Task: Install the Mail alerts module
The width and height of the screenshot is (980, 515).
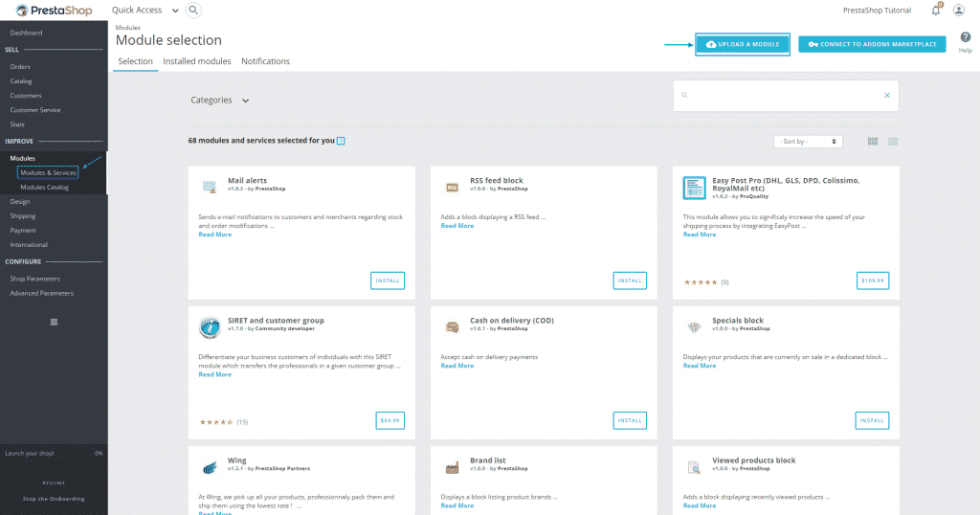Action: point(388,280)
